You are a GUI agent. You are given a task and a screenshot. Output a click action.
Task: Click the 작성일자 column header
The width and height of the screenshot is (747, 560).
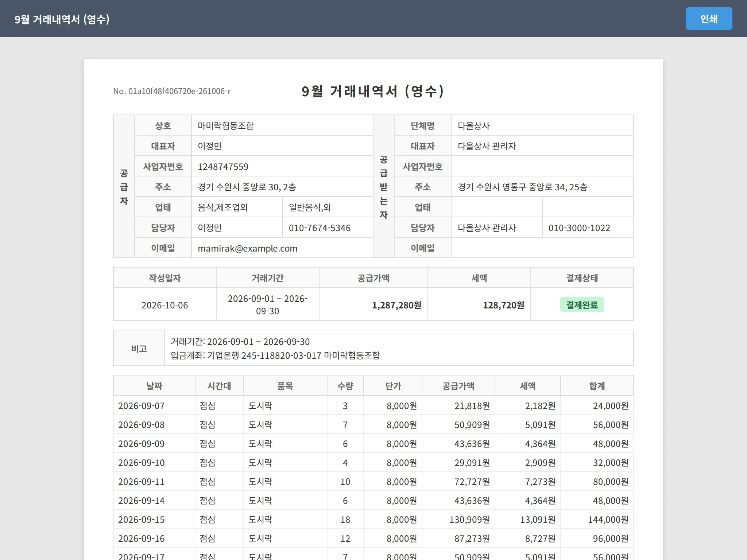[165, 278]
